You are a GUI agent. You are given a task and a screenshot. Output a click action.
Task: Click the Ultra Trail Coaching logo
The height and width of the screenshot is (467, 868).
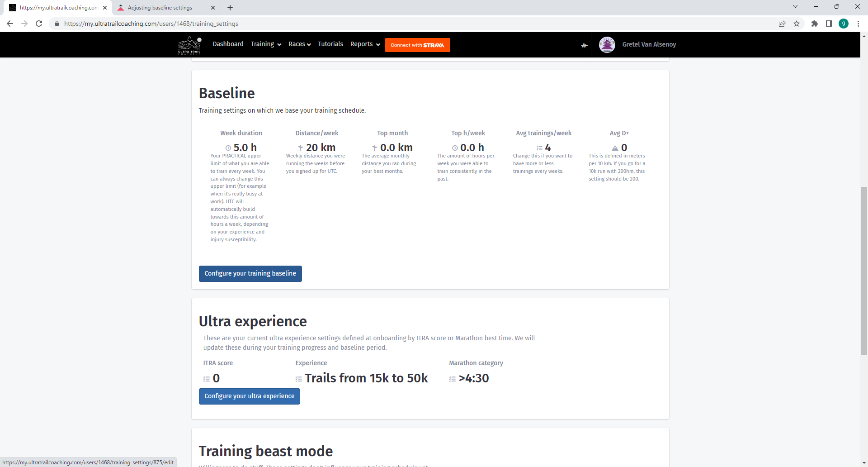tap(189, 45)
